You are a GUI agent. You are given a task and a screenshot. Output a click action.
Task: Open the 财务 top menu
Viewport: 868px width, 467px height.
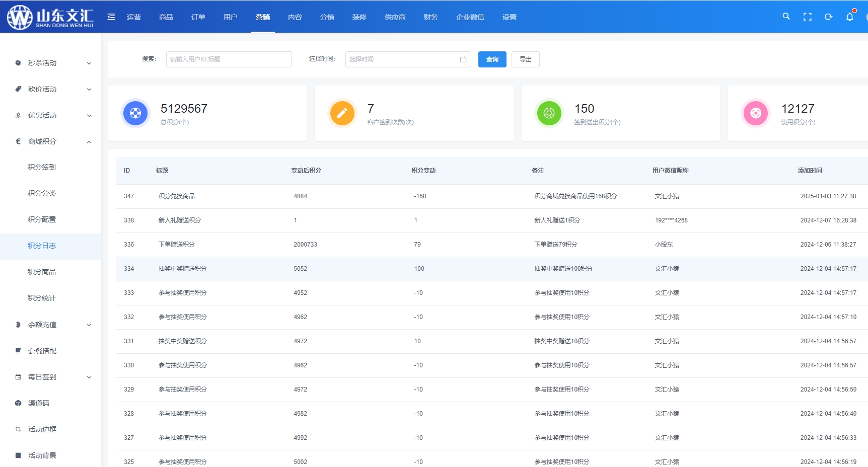[x=431, y=17]
